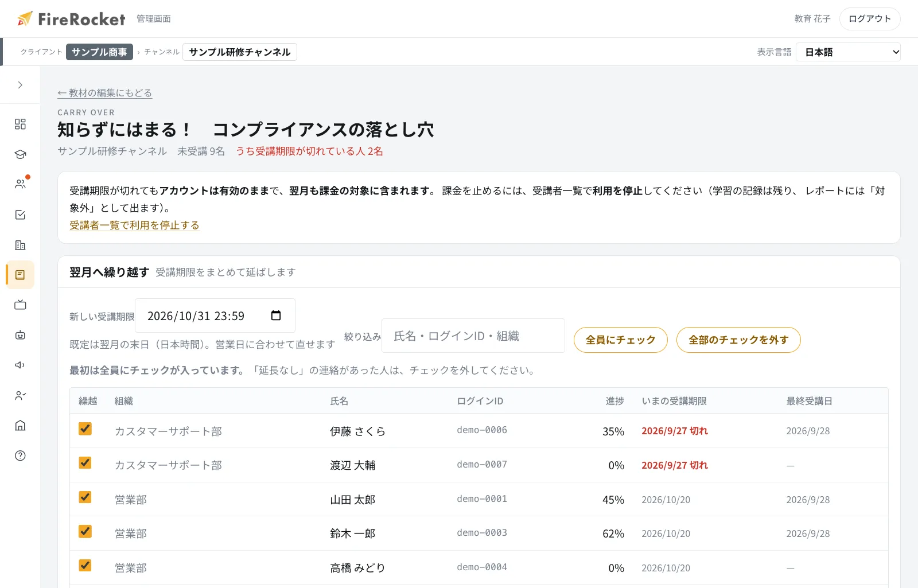Click the ログアウト button

(870, 19)
